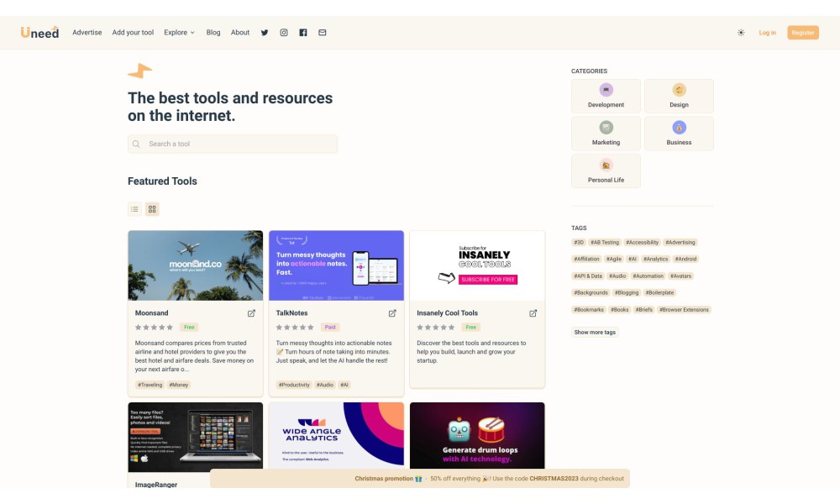Select the #Avatars tag
The image size is (840, 504).
(681, 276)
